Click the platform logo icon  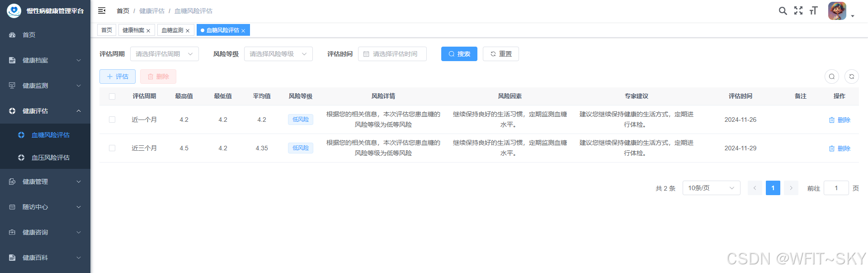click(14, 11)
